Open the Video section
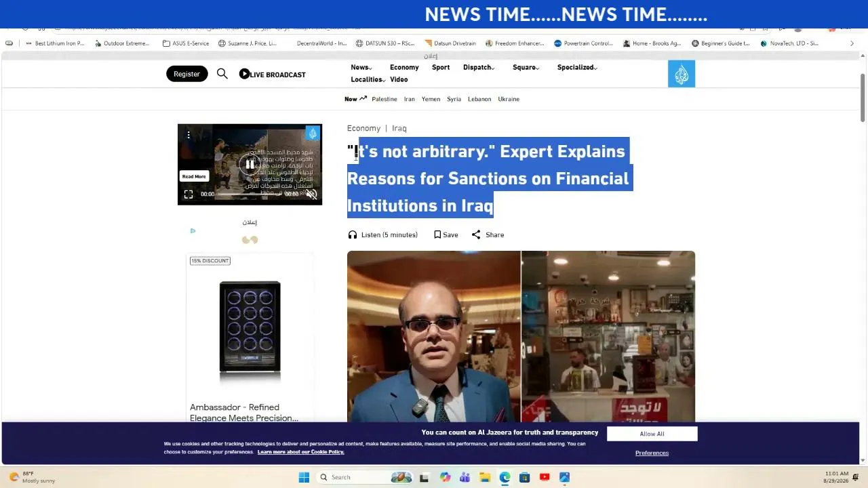 point(399,79)
